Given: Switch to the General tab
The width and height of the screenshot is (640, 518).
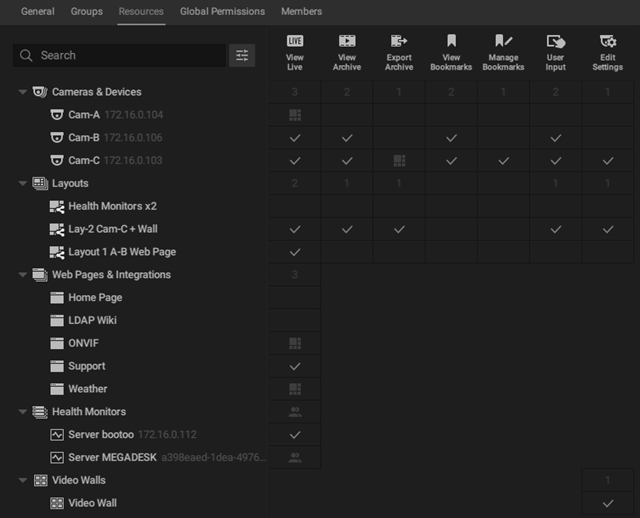Looking at the screenshot, I should tap(38, 11).
